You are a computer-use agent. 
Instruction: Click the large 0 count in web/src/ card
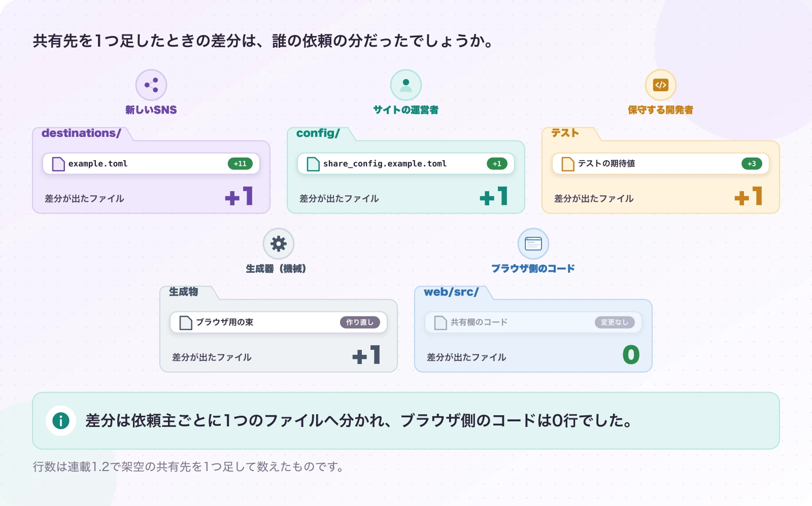631,355
